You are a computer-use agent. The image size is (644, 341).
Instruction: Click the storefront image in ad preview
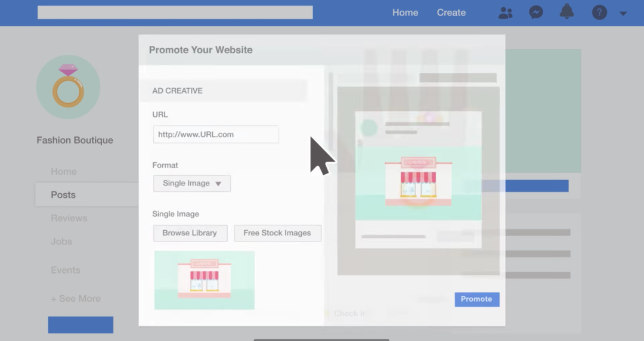point(418,182)
